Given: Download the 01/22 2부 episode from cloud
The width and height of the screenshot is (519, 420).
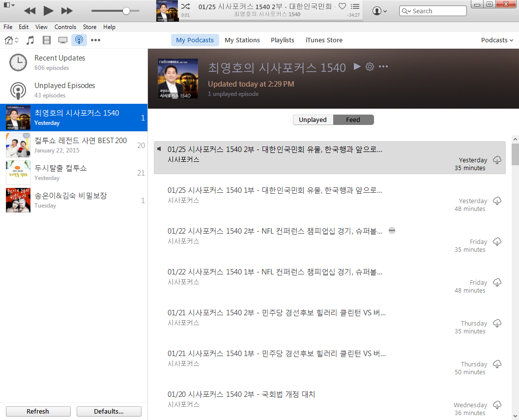Looking at the screenshot, I should click(x=497, y=242).
